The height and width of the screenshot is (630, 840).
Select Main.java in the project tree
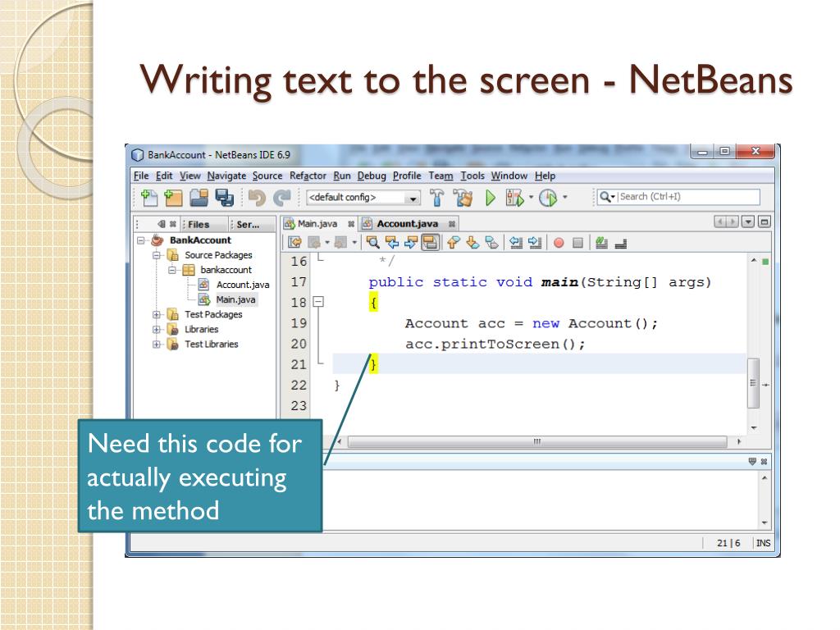coord(235,299)
